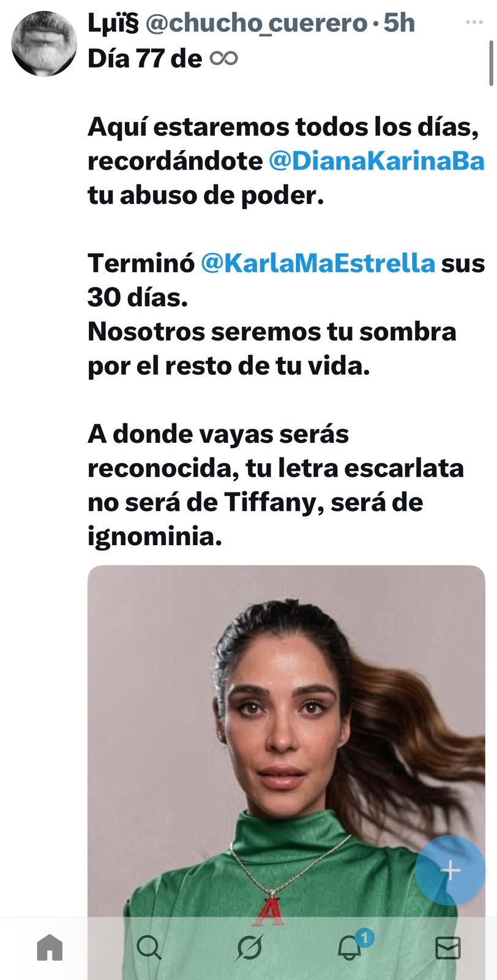Viewport: 497px width, 980px height.
Task: Open the @DianaKarinaBa mention link
Action: tap(376, 161)
